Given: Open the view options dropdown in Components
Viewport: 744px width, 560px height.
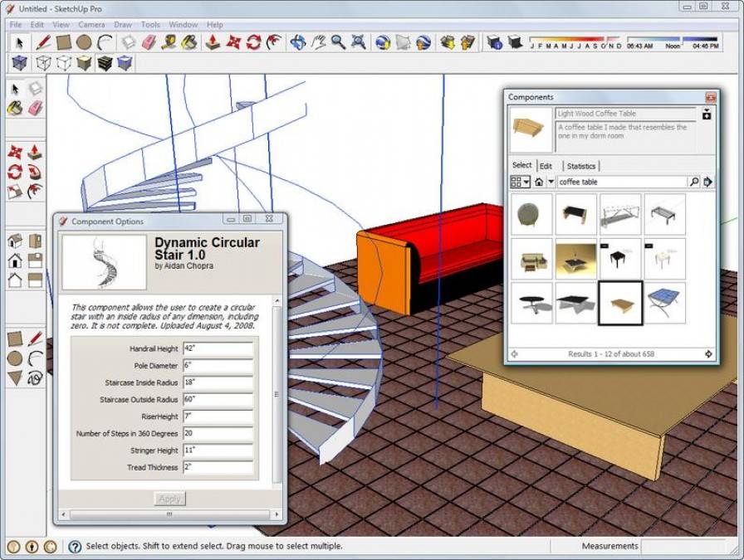Looking at the screenshot, I should (520, 182).
